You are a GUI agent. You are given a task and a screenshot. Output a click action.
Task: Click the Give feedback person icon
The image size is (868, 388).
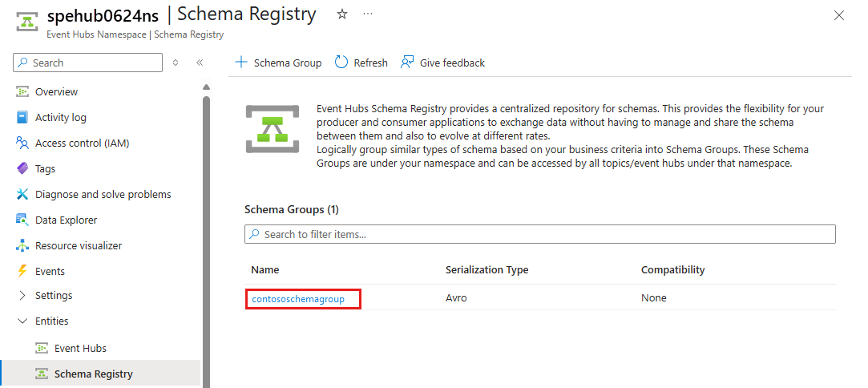click(407, 62)
